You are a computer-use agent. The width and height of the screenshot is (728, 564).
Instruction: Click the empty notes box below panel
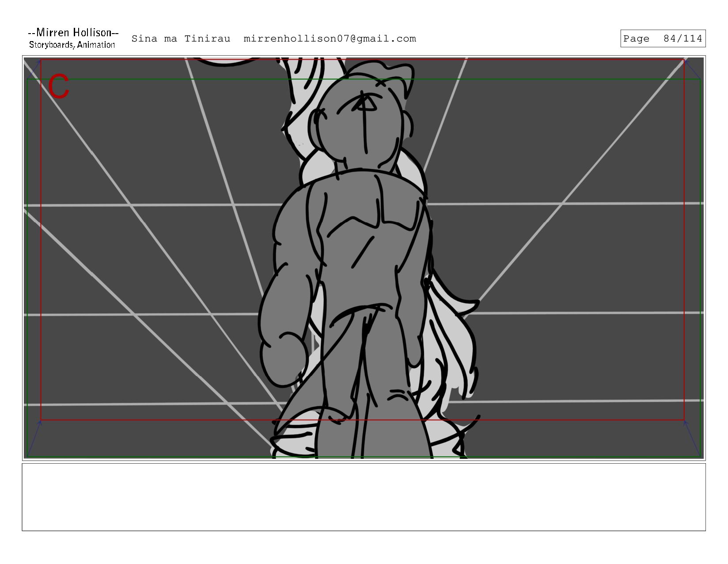364,497
